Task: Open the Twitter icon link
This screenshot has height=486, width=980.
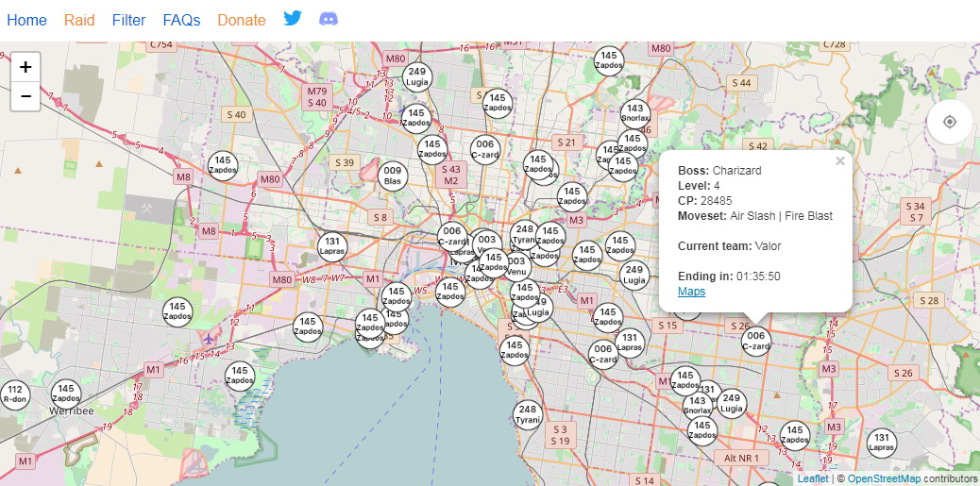Action: [293, 18]
